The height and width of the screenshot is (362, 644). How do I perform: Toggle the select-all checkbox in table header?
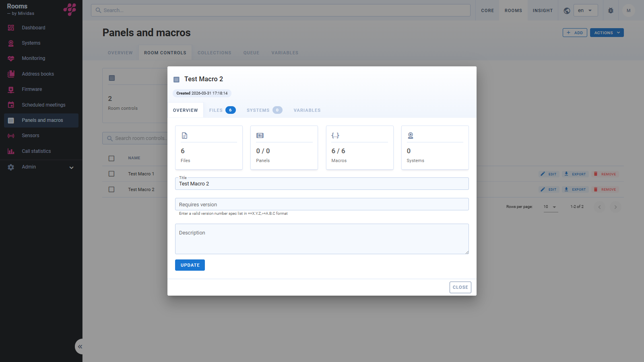(x=111, y=158)
